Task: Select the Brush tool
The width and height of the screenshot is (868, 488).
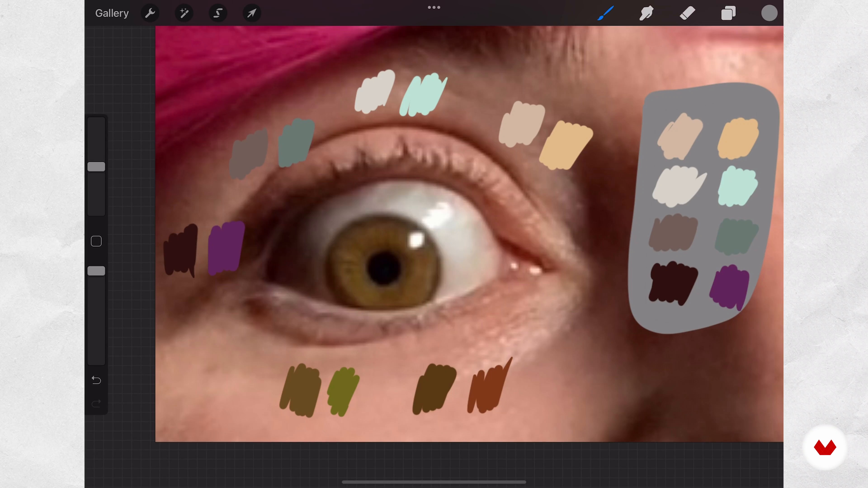Action: click(606, 13)
